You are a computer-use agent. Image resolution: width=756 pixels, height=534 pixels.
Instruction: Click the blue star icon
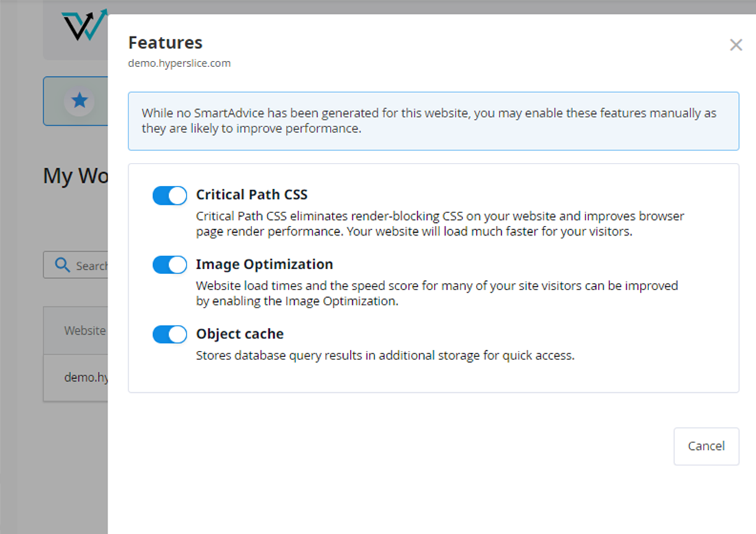tap(80, 101)
